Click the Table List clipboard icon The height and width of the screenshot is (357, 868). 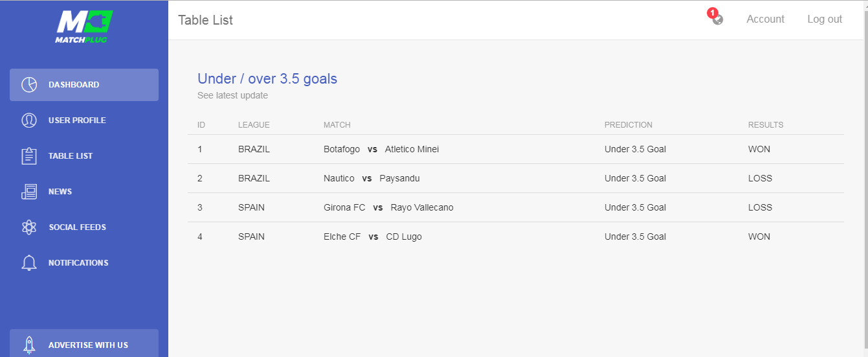pos(28,156)
